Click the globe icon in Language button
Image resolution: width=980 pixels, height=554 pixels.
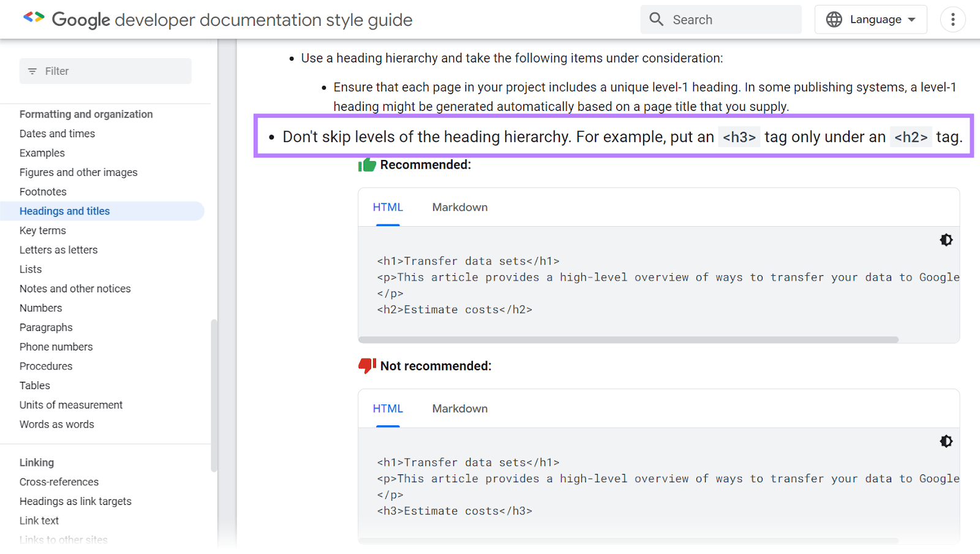coord(834,20)
